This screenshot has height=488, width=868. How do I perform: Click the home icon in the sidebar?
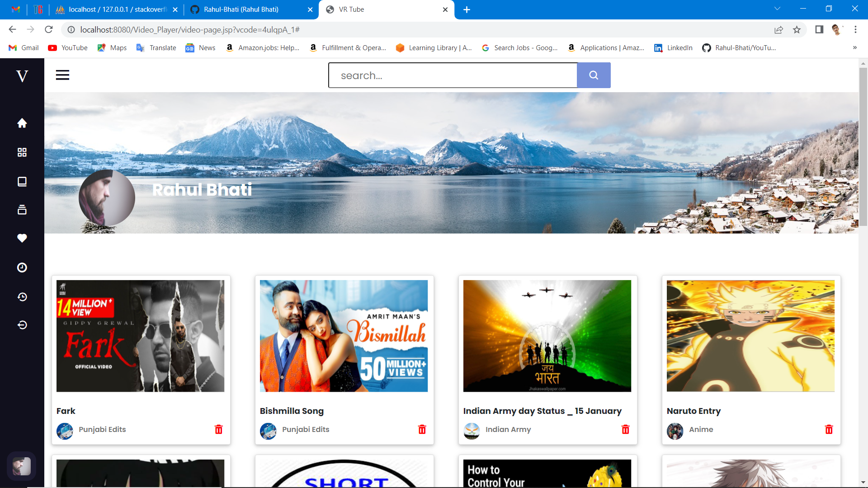22,123
